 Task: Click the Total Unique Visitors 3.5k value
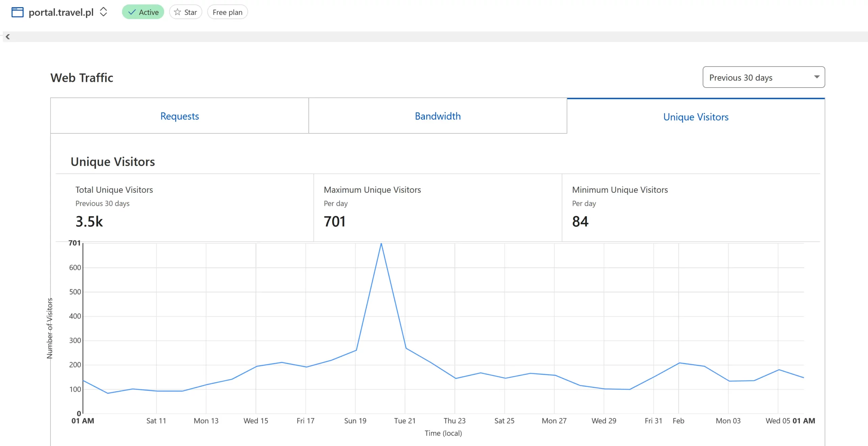coord(89,221)
